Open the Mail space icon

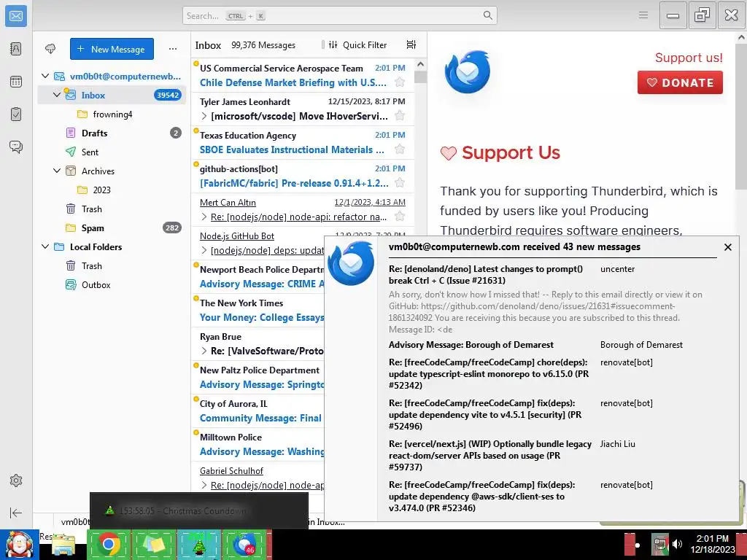(x=16, y=16)
